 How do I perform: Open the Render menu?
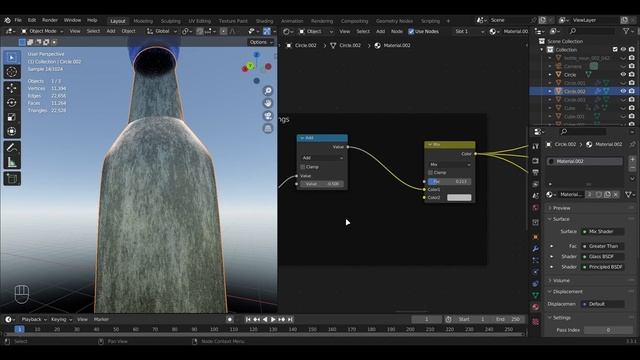point(50,20)
